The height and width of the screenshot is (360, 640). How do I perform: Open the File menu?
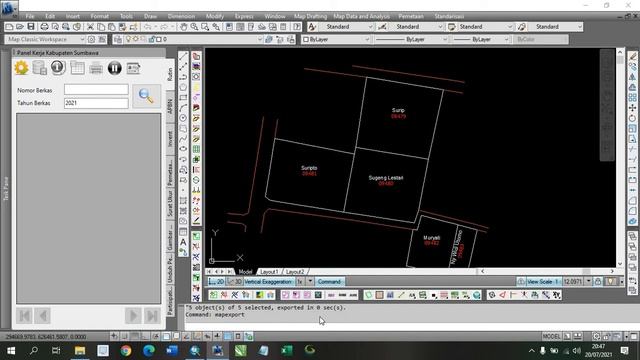point(30,16)
